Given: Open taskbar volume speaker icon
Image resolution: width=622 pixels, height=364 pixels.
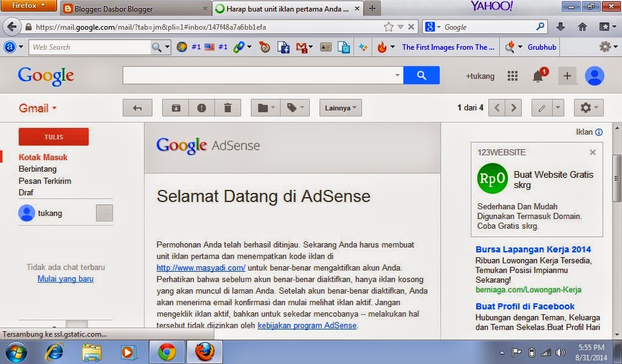Looking at the screenshot, I should click(x=561, y=352).
